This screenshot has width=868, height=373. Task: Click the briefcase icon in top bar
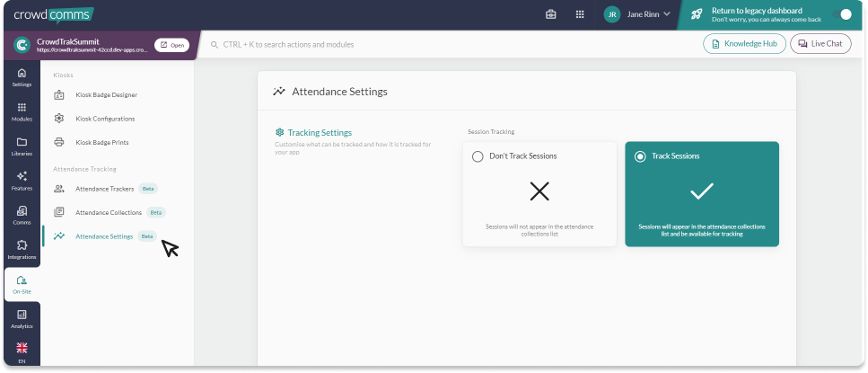point(551,14)
